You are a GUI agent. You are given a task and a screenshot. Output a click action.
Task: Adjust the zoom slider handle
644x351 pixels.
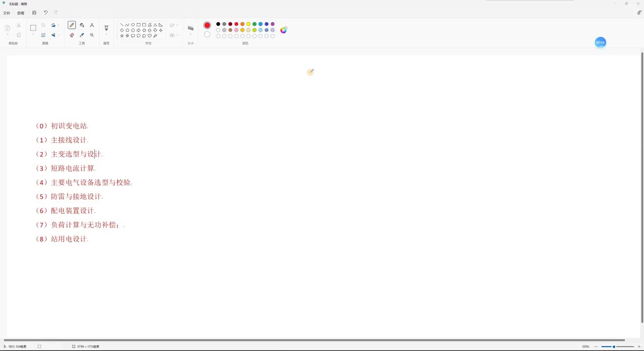614,347
